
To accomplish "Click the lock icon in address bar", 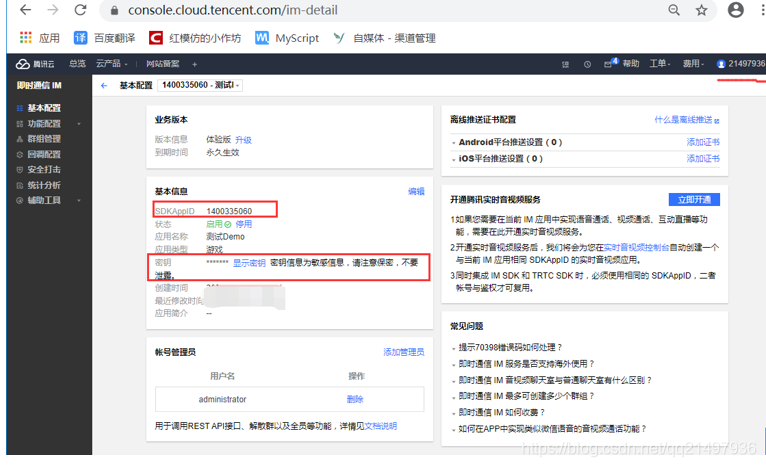I will (114, 10).
